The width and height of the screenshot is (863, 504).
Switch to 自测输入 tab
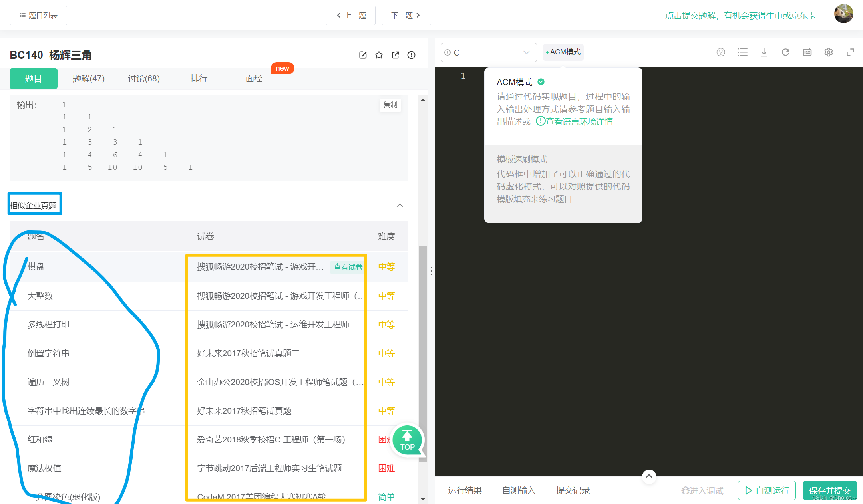[519, 490]
